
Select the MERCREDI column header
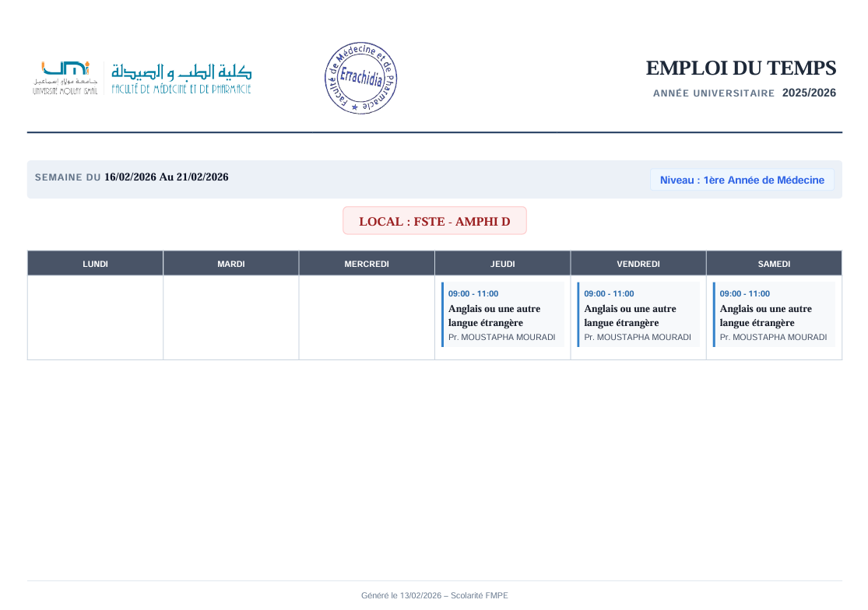tap(367, 264)
